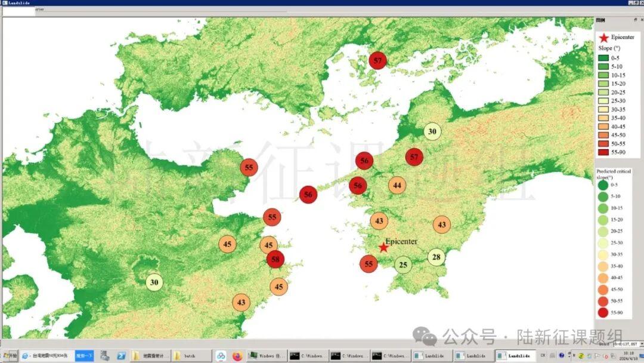The height and width of the screenshot is (363, 644).
Task: Select the map marker labeled 44
Action: [x=397, y=185]
